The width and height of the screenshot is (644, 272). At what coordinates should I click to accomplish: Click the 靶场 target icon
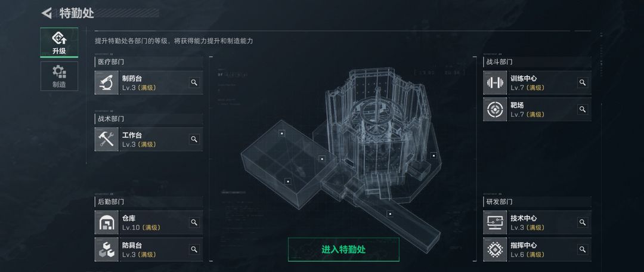click(495, 109)
